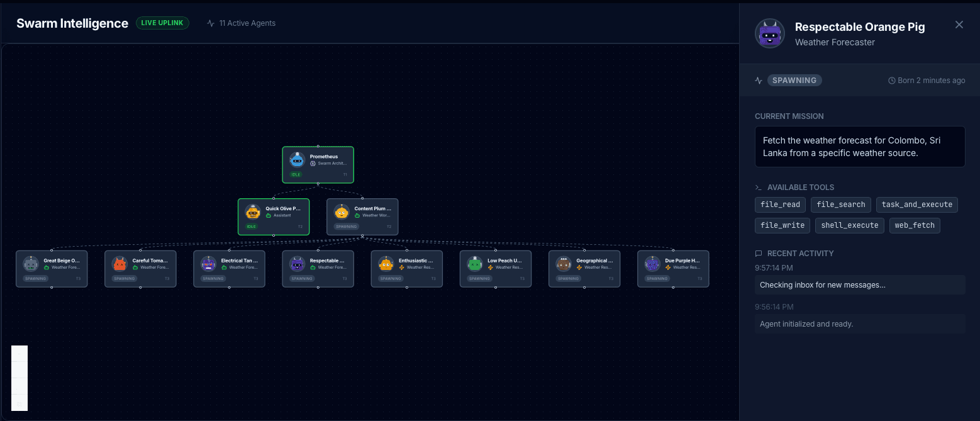This screenshot has width=980, height=421.
Task: Click the terminal icon beside Available Tools
Action: point(759,188)
